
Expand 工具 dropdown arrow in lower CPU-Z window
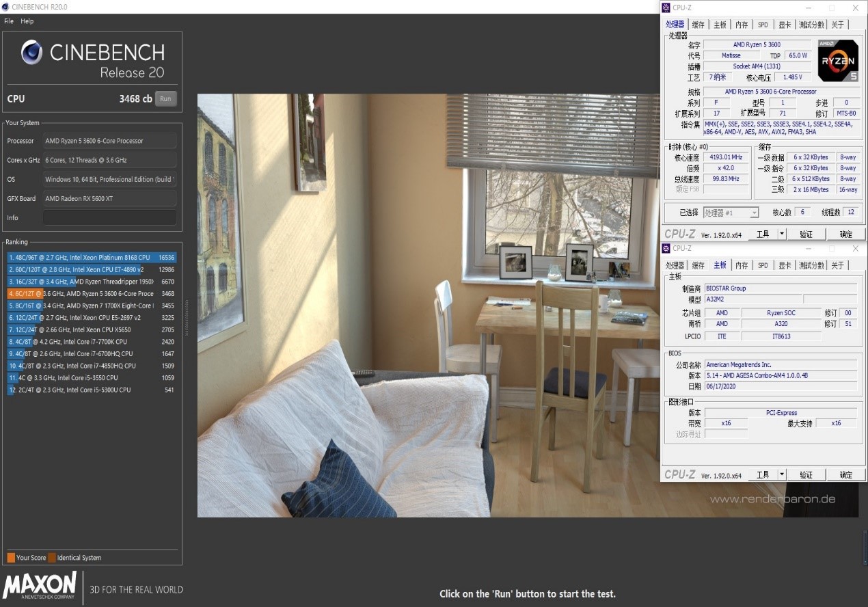tap(782, 474)
